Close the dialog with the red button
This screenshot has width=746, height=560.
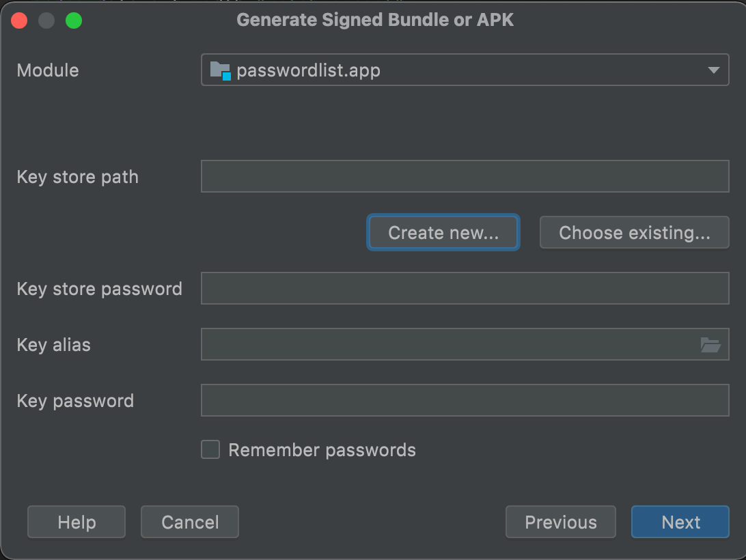(x=19, y=20)
